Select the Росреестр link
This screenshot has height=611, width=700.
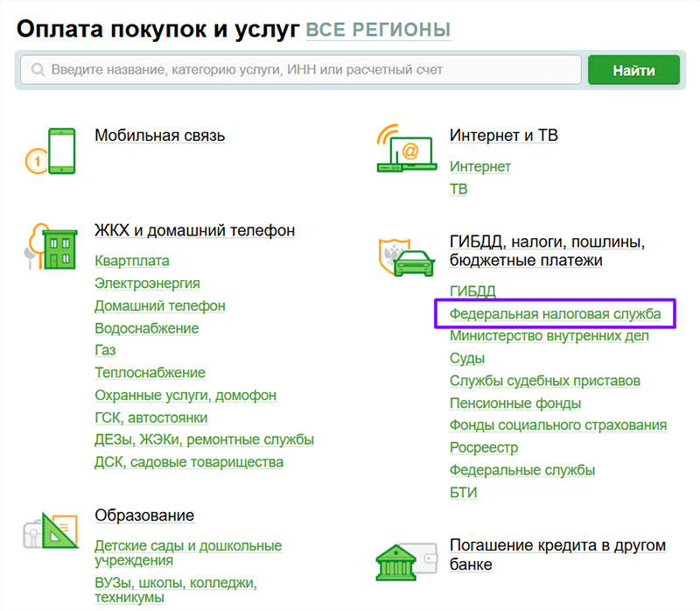pyautogui.click(x=484, y=447)
